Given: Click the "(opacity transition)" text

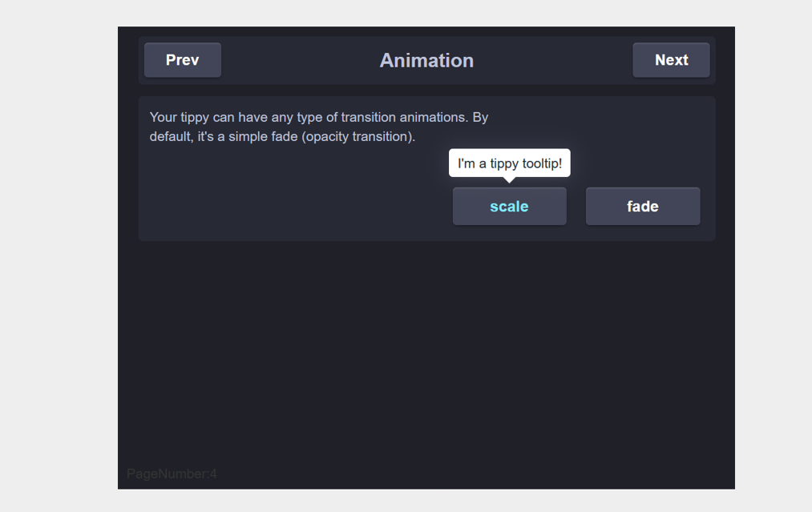Looking at the screenshot, I should [358, 137].
